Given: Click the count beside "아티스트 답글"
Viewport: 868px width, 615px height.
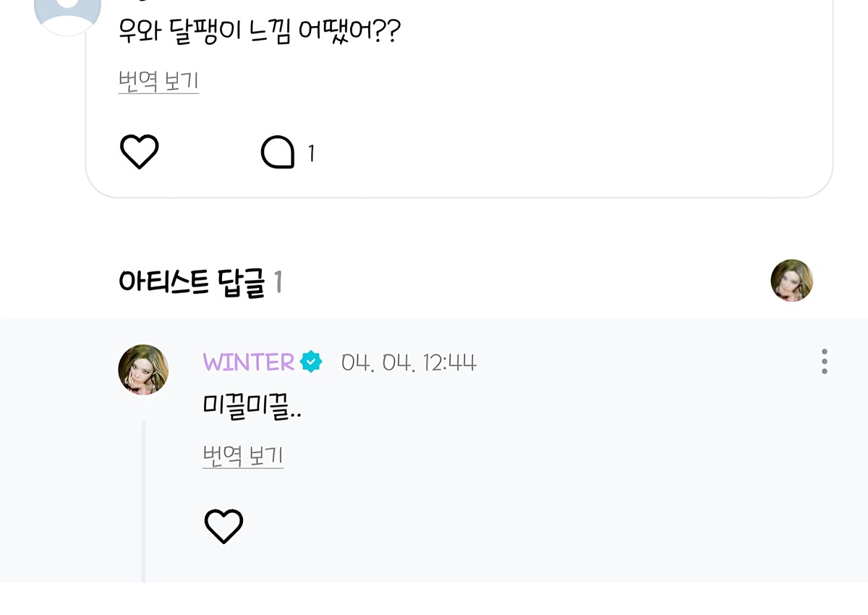Looking at the screenshot, I should click(x=278, y=283).
